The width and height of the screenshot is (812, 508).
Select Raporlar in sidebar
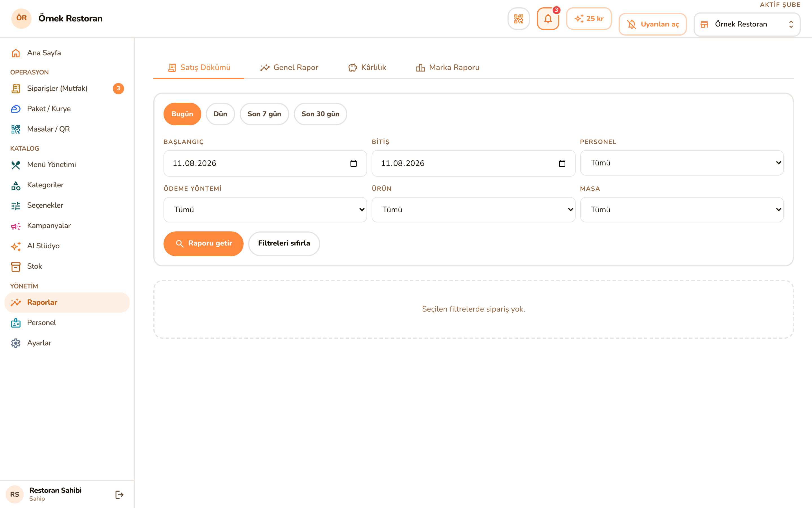pyautogui.click(x=67, y=302)
